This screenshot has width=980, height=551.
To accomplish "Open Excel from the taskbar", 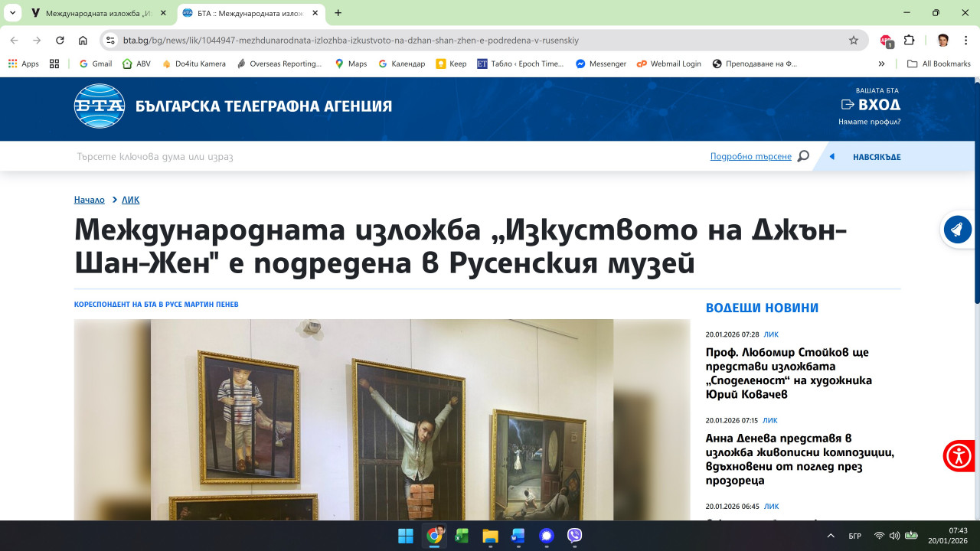I will (x=462, y=536).
